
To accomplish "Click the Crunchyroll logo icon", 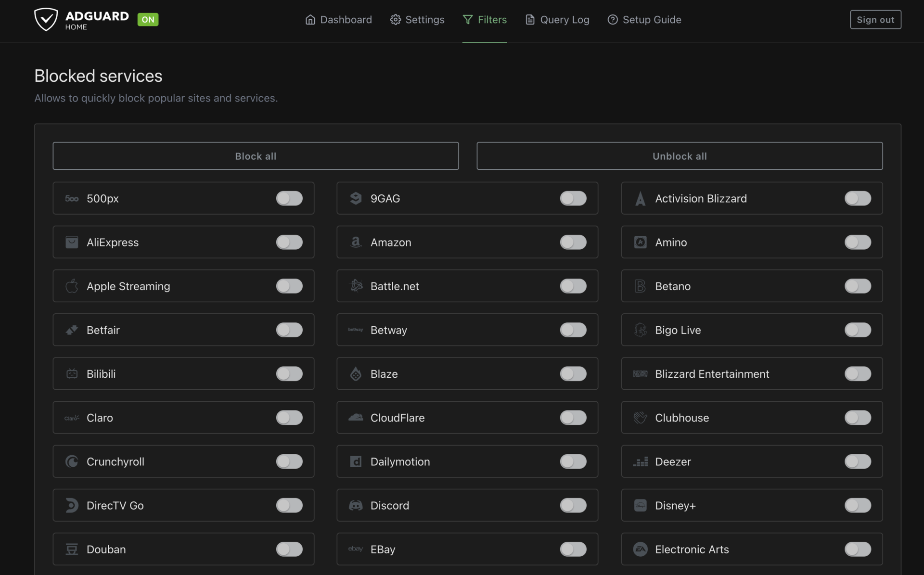I will pyautogui.click(x=72, y=461).
